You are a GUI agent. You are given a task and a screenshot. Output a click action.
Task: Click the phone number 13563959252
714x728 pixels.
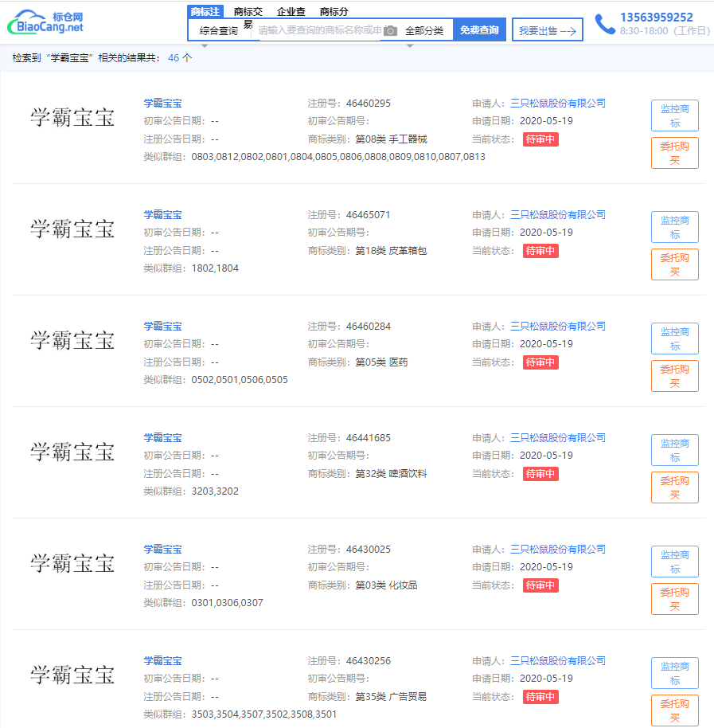coord(657,18)
